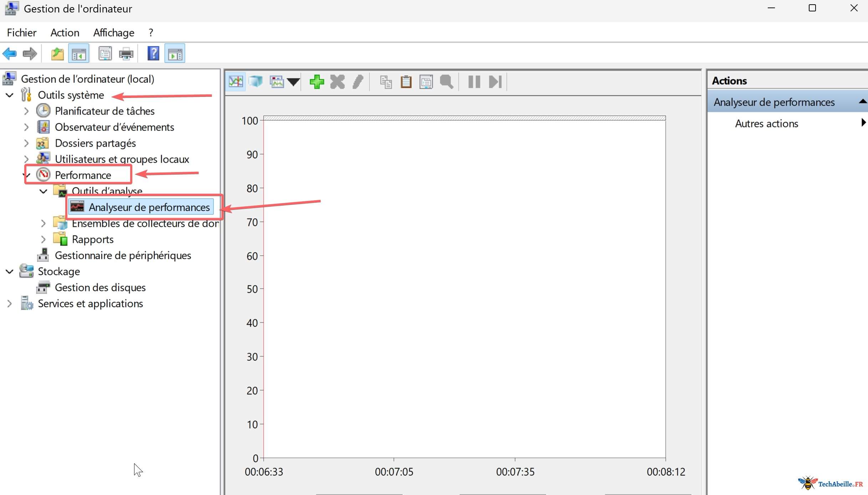The width and height of the screenshot is (868, 495).
Task: Click the printer icon in toolbar
Action: pos(126,54)
